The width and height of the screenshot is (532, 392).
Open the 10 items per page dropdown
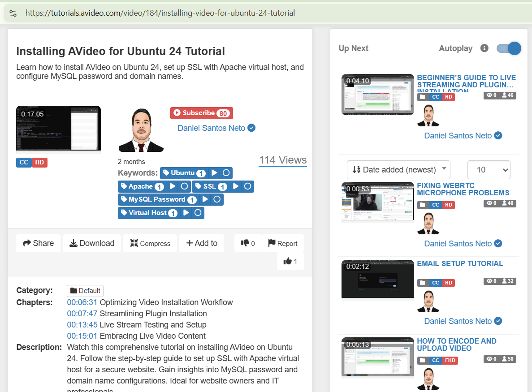(x=489, y=169)
